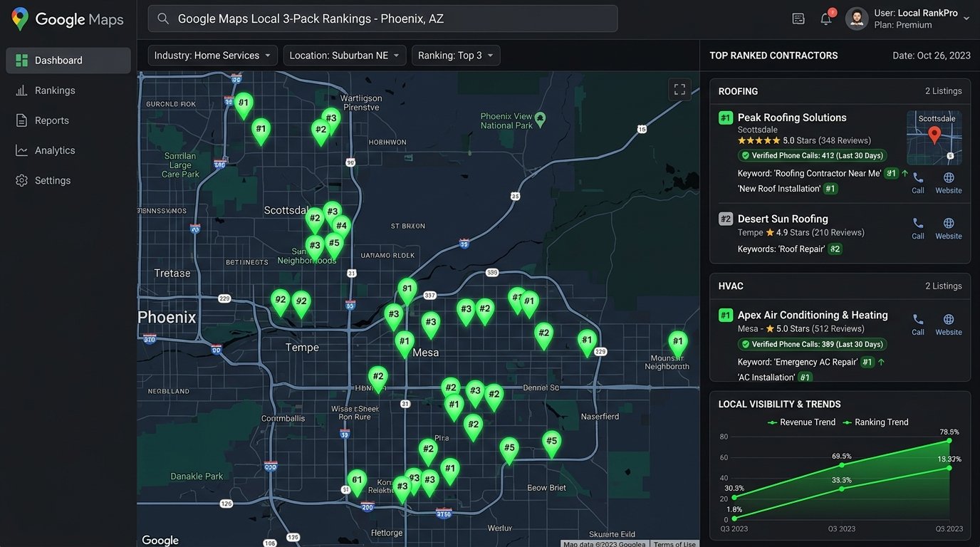This screenshot has height=547, width=980.
Task: Open the Settings section
Action: point(68,180)
